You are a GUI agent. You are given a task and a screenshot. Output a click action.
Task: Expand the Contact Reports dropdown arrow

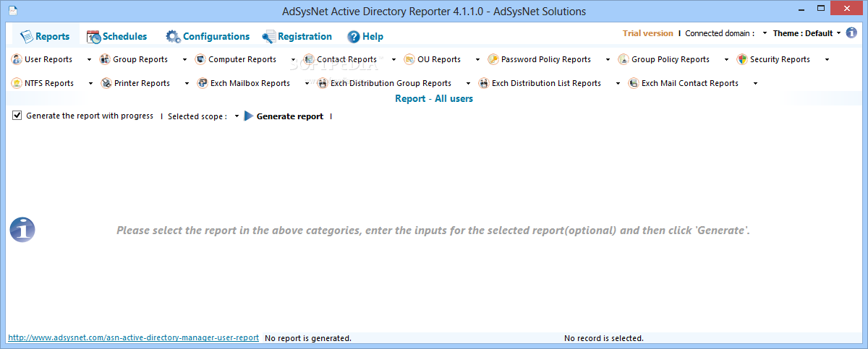point(393,59)
